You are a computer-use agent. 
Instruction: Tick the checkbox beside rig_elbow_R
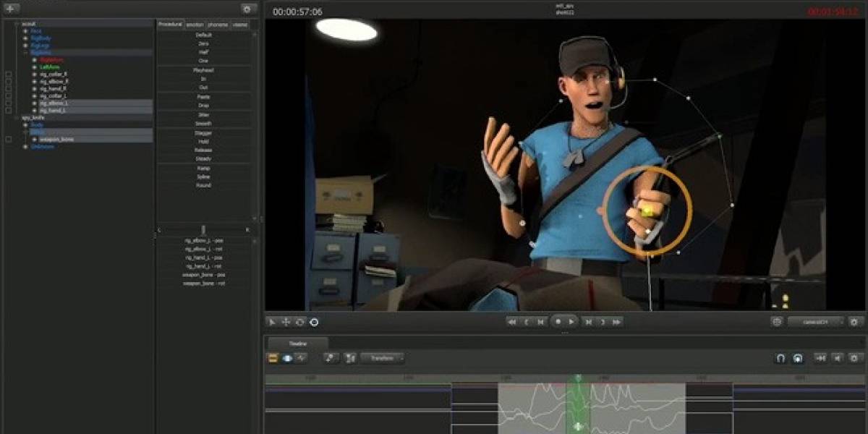[x=9, y=81]
